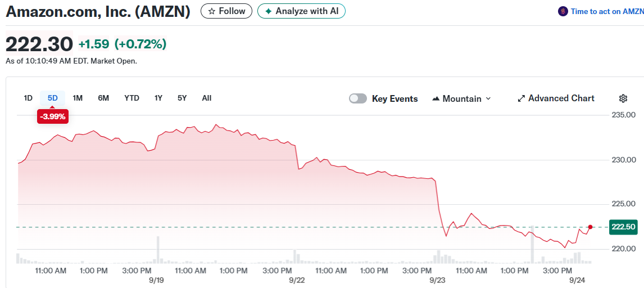The width and height of the screenshot is (644, 288).
Task: Click the Mountain chart type icon
Action: pos(436,99)
